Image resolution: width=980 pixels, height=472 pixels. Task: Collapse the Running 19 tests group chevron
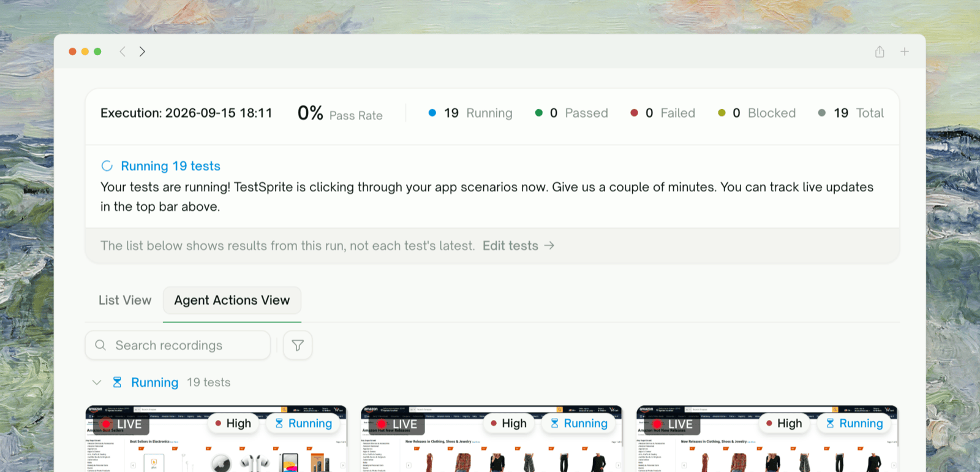[96, 383]
